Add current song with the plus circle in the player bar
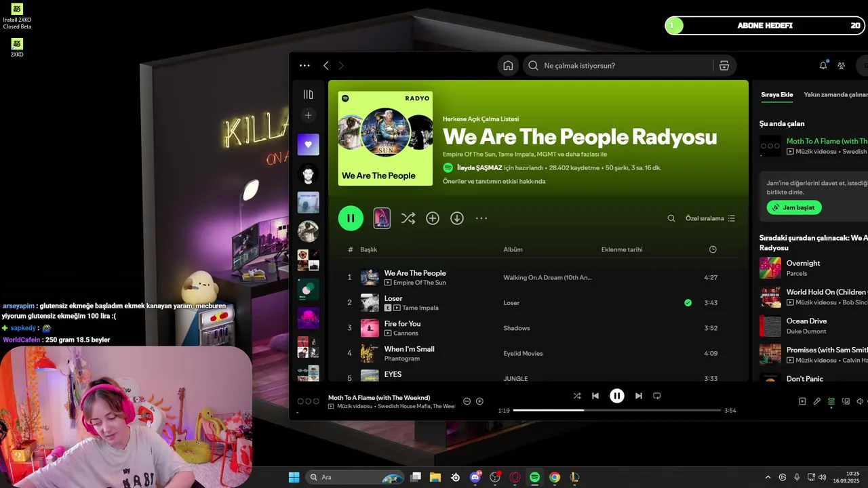 pos(479,401)
